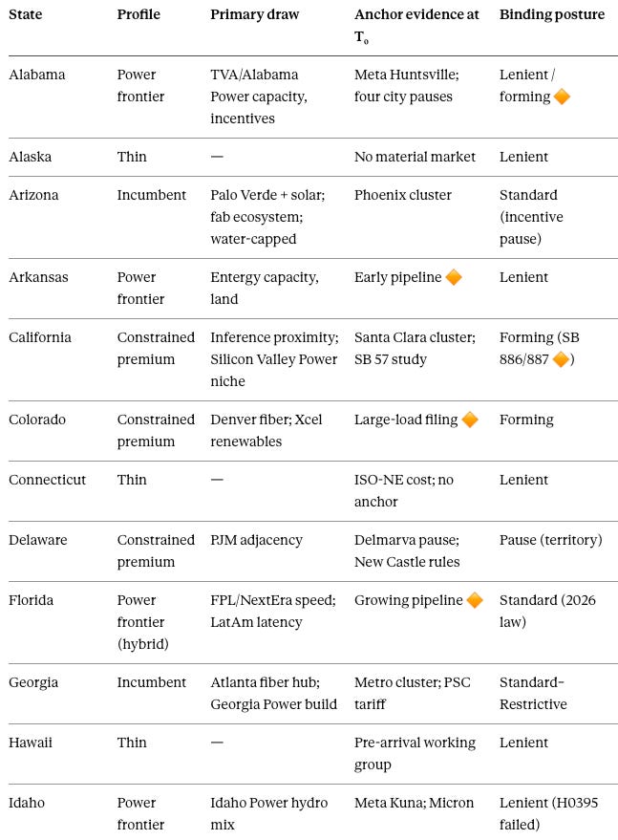Viewport: 618px width, 840px height.
Task: Select the Profile column header
Action: click(139, 14)
